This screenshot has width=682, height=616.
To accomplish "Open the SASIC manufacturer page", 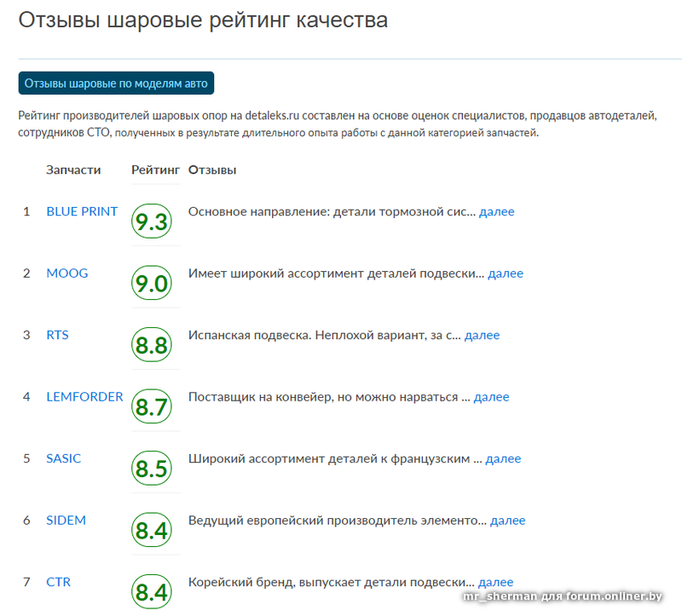I will tap(65, 458).
